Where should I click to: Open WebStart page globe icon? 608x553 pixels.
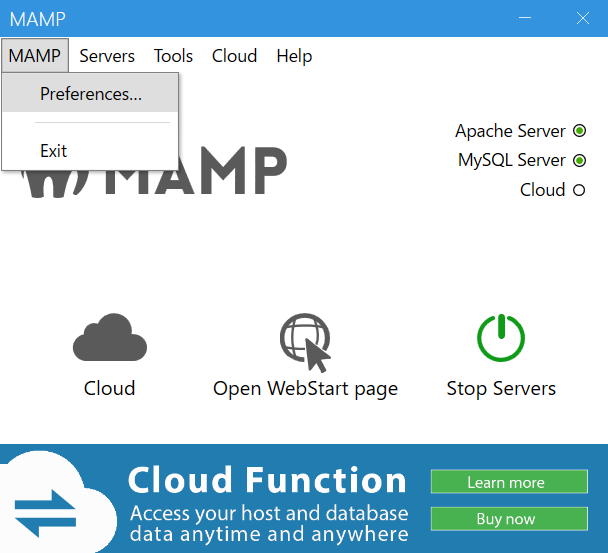(304, 340)
